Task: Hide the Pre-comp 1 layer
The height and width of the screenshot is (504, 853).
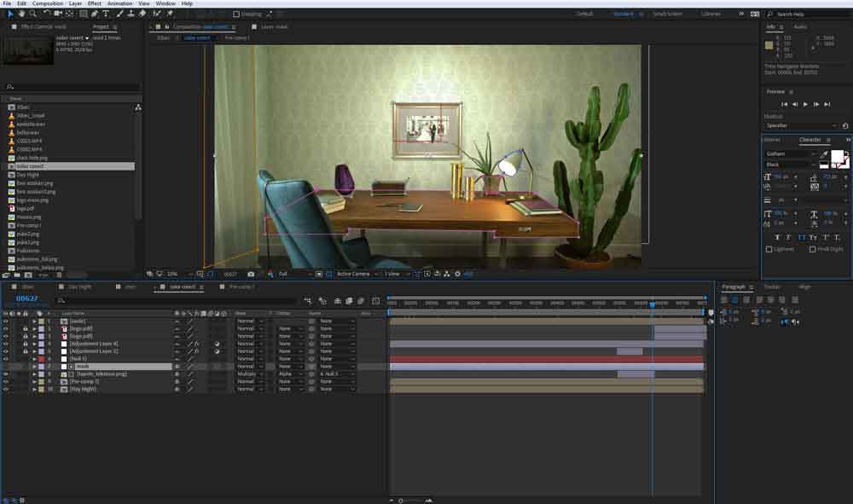Action: tap(5, 382)
